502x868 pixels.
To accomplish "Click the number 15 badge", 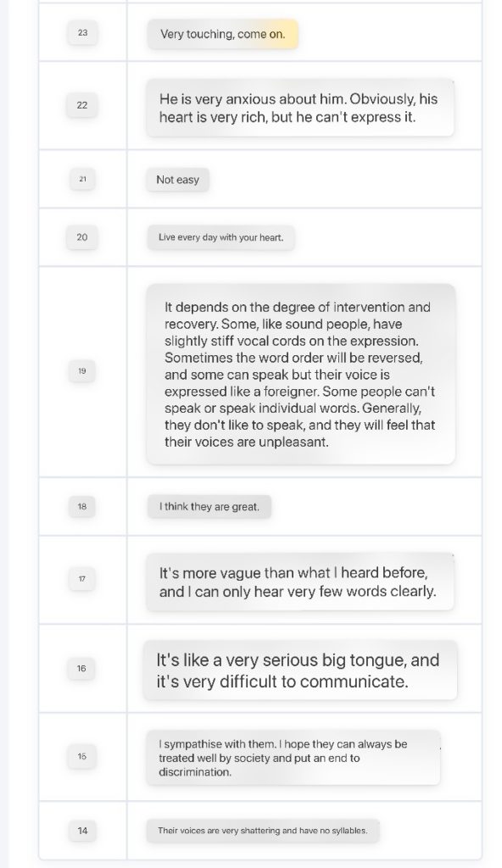I will click(x=82, y=756).
